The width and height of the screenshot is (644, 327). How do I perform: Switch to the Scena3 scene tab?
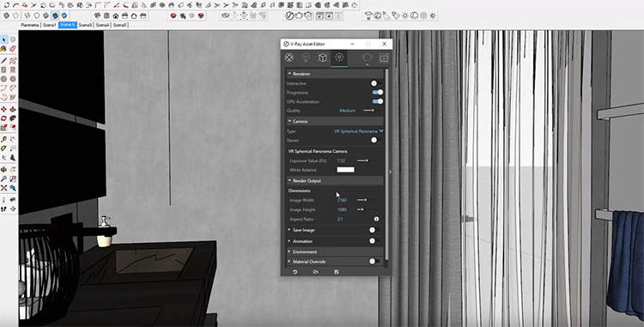pyautogui.click(x=85, y=25)
